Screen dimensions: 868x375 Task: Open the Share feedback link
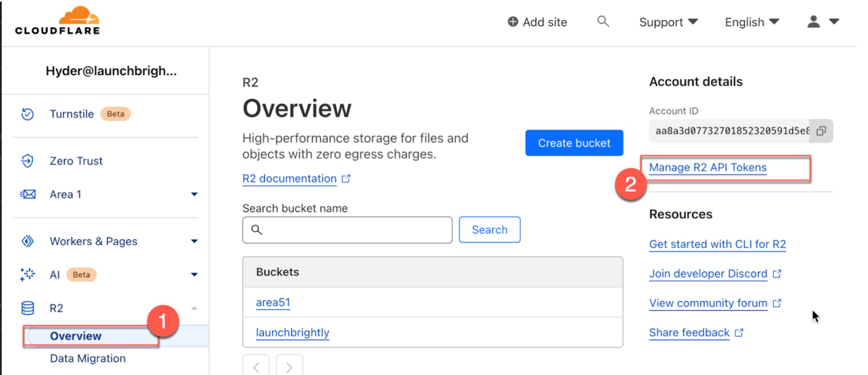[x=689, y=333]
